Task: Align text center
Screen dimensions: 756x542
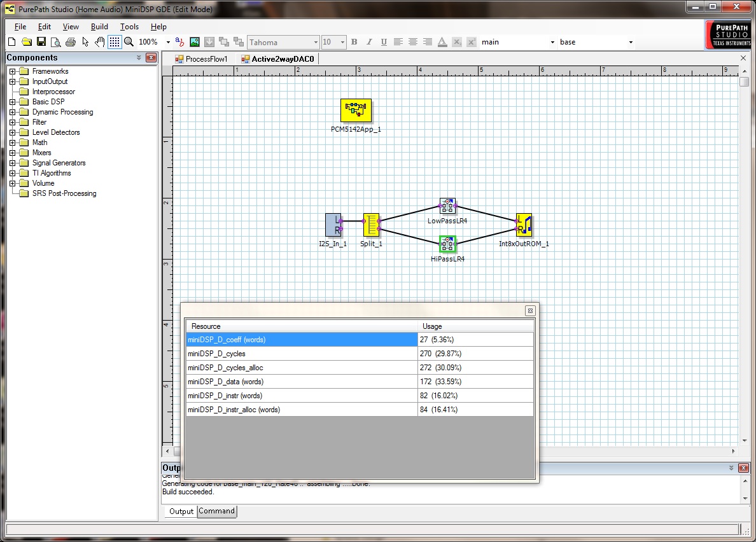Action: point(413,42)
